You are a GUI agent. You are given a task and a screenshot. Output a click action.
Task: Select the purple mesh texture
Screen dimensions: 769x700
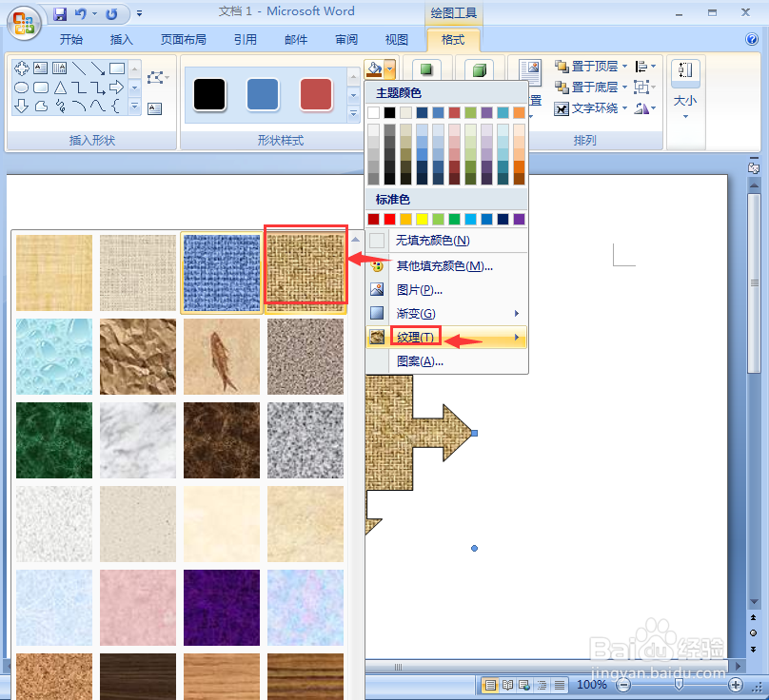[222, 608]
